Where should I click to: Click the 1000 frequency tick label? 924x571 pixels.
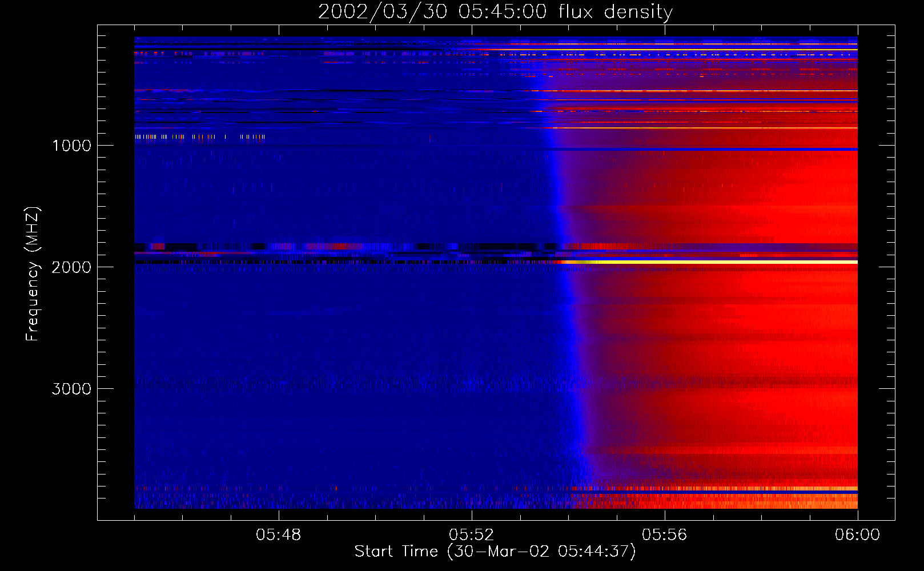pyautogui.click(x=71, y=146)
